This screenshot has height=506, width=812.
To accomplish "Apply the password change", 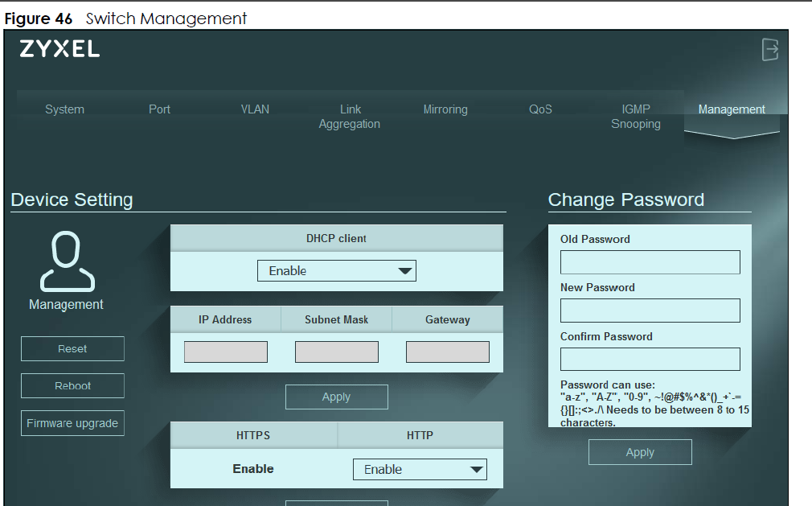I will (640, 452).
